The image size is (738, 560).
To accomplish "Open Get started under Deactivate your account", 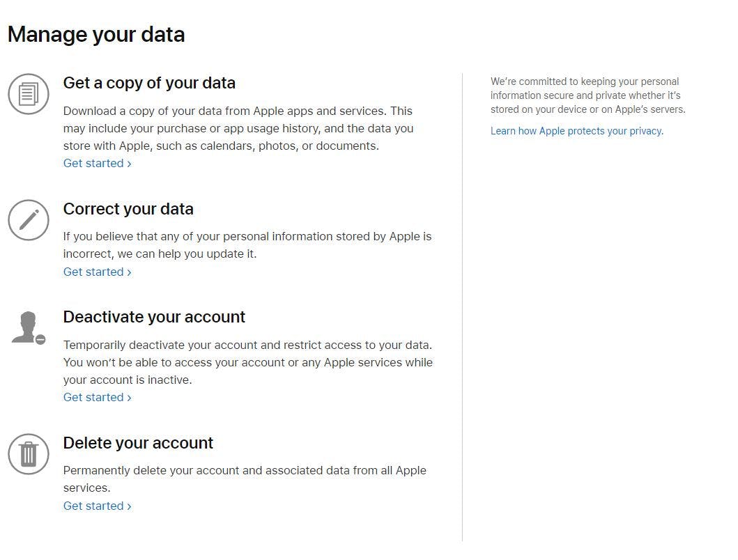I will tap(98, 398).
